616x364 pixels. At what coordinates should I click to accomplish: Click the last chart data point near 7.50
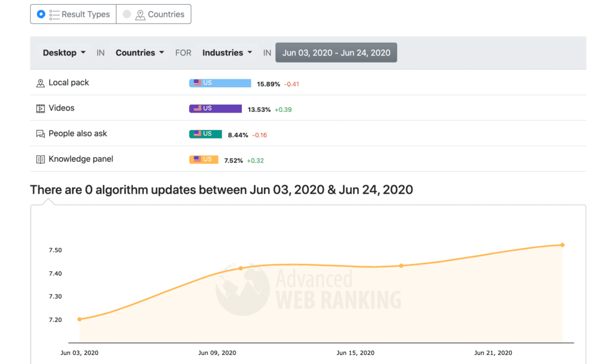[562, 245]
